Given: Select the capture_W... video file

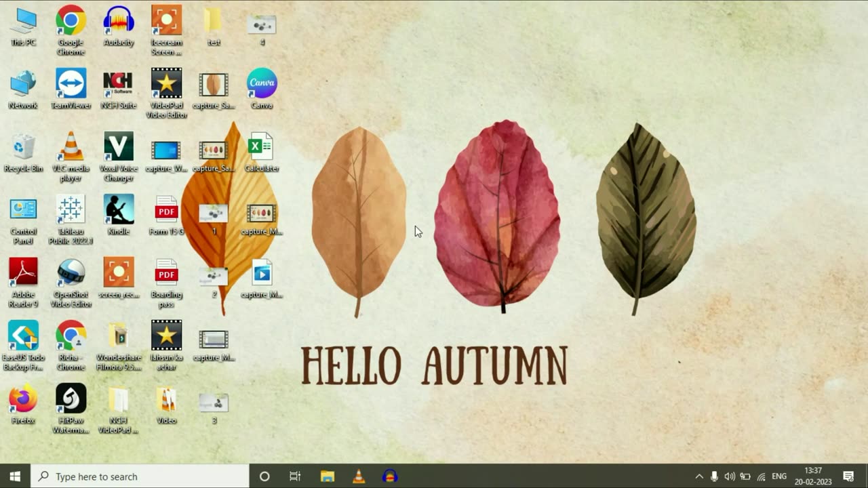Looking at the screenshot, I should 166,156.
